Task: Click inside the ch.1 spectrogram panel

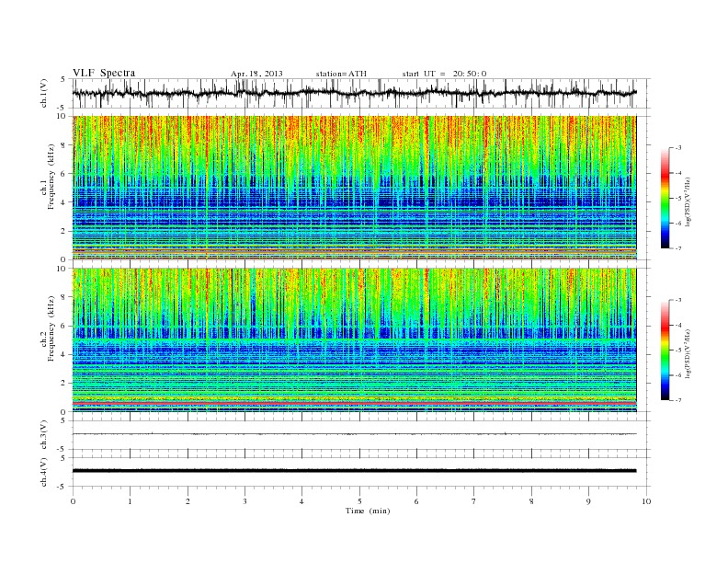Action: pyautogui.click(x=355, y=188)
